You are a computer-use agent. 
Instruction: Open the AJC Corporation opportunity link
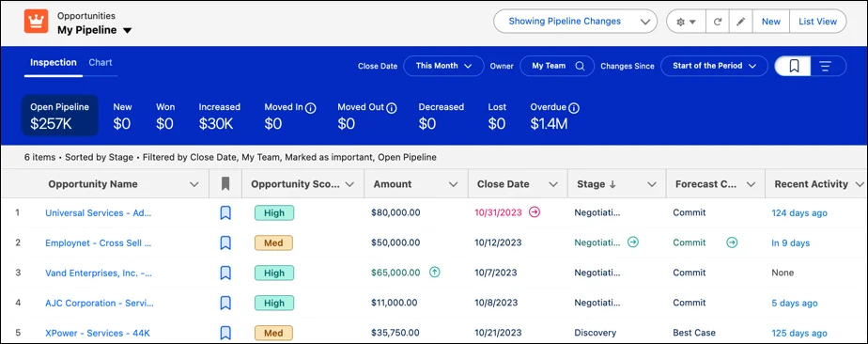pyautogui.click(x=100, y=303)
